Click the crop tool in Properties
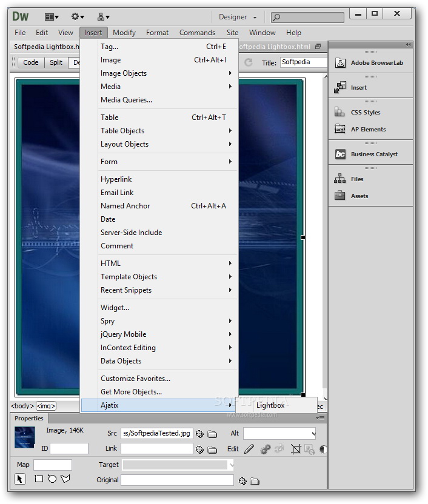This screenshot has width=428, height=504. (x=296, y=449)
